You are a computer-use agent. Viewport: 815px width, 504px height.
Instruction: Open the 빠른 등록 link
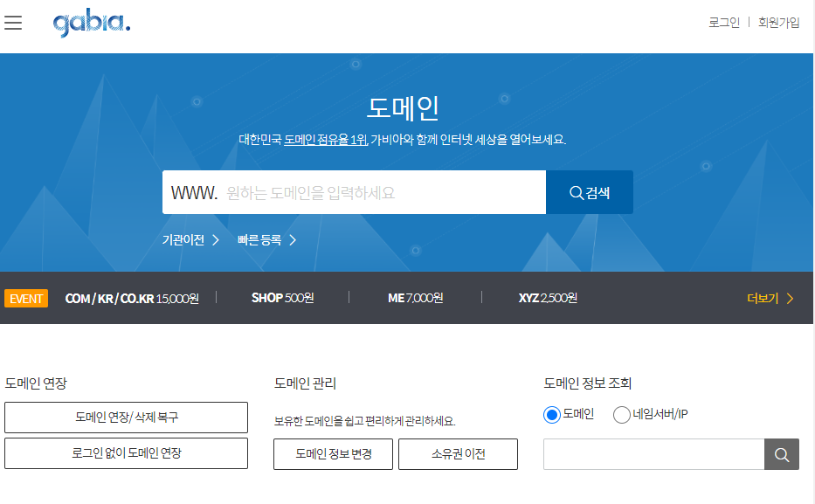click(266, 240)
